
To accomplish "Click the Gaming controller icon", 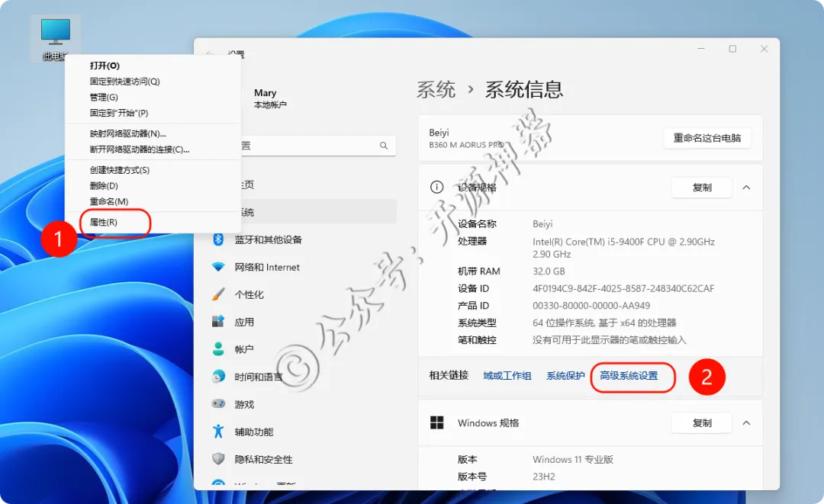I will pos(218,403).
